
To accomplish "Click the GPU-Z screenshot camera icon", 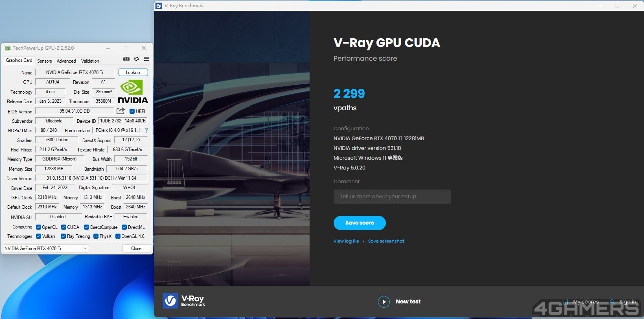I will point(126,59).
